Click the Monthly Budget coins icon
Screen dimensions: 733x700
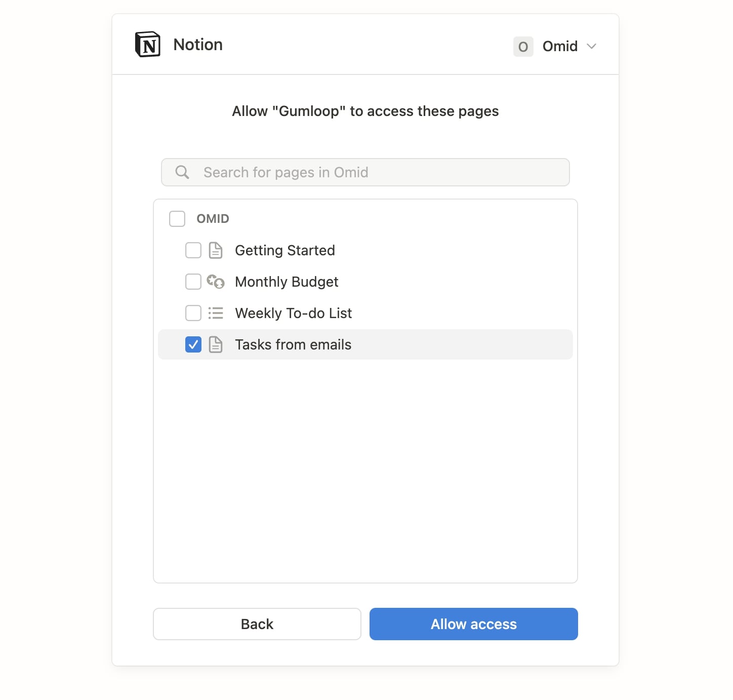coord(216,282)
